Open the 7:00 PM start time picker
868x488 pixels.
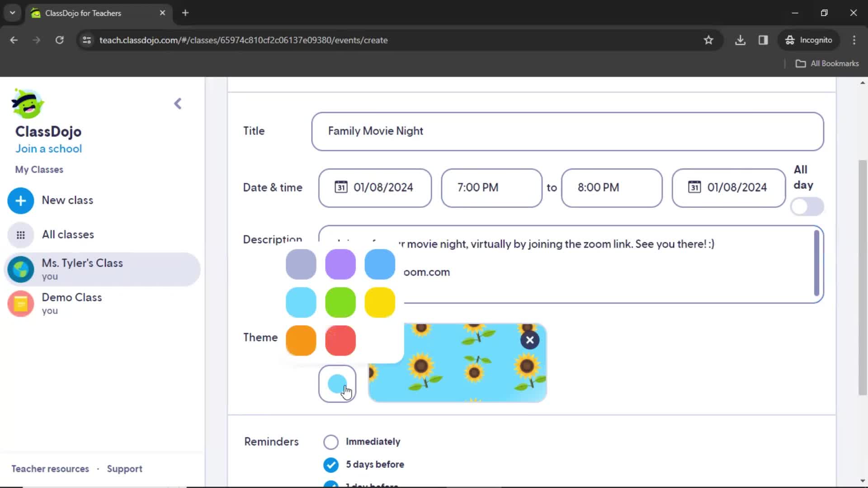click(491, 188)
